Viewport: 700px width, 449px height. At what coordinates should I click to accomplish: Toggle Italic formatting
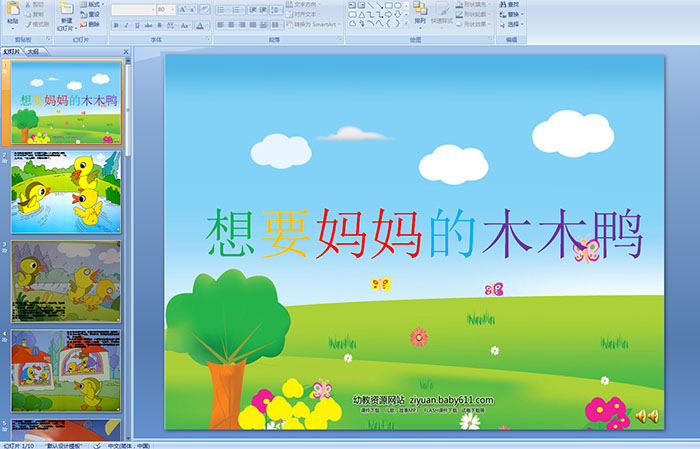click(126, 25)
